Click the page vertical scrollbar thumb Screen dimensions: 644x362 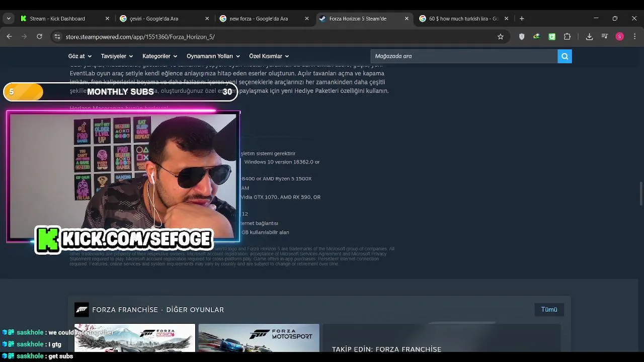pyautogui.click(x=641, y=194)
